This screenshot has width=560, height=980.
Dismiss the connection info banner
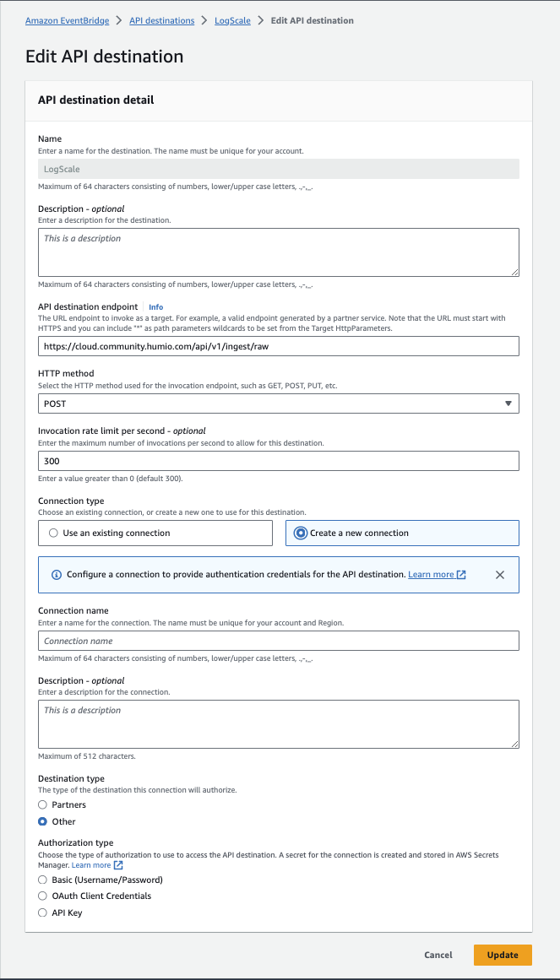500,575
